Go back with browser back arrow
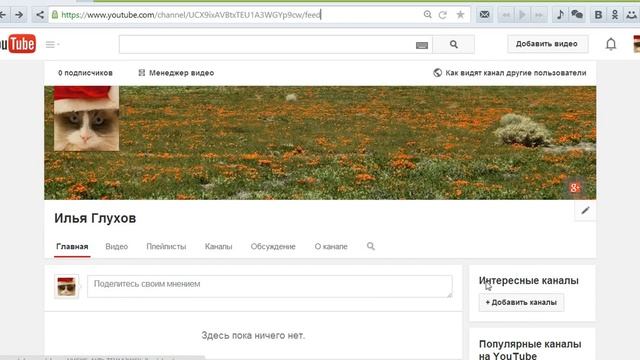This screenshot has width=640, height=360. click(x=3, y=15)
